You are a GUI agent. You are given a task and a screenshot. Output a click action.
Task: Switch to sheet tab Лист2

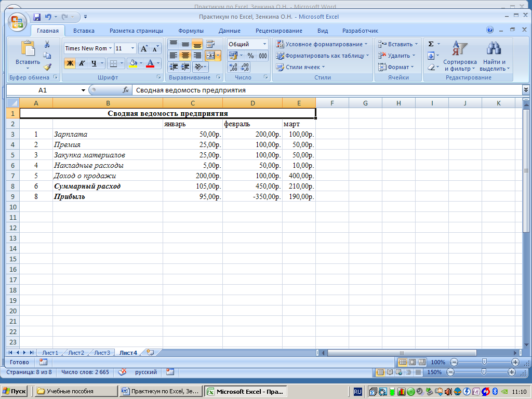click(76, 353)
